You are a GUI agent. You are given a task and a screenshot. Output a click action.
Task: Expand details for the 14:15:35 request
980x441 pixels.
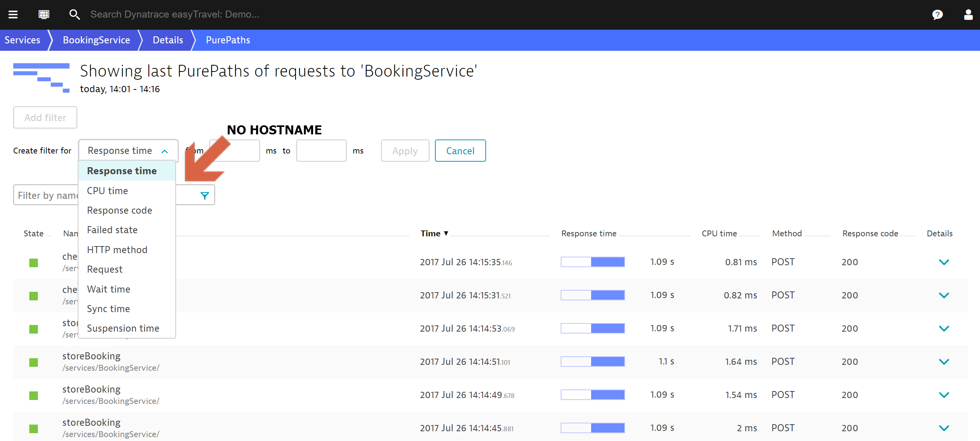[x=944, y=262]
